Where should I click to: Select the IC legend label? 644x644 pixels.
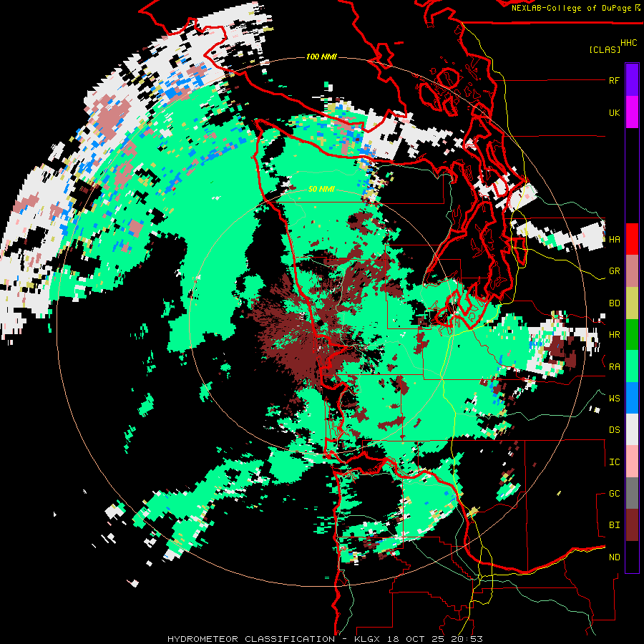[x=614, y=462]
